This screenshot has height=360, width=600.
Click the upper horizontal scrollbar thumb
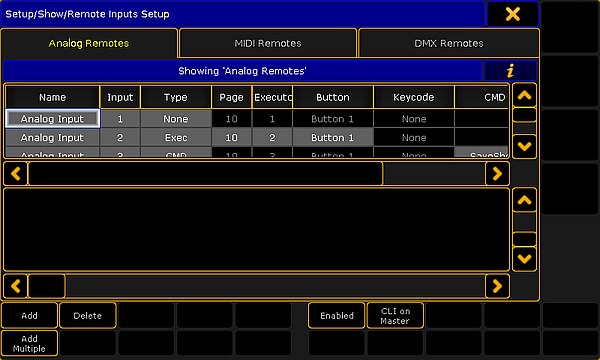tap(205, 174)
